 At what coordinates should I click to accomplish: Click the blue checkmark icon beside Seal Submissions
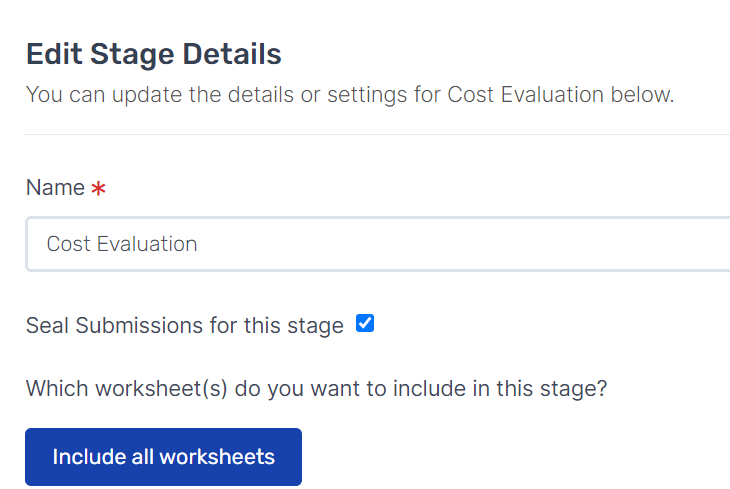pyautogui.click(x=365, y=323)
